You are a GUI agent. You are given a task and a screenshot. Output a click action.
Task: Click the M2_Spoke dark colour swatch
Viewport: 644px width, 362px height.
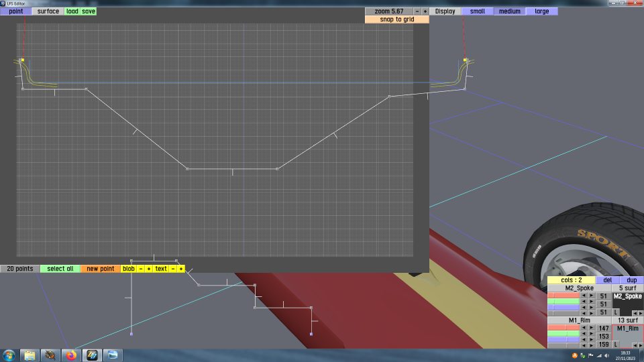628,304
